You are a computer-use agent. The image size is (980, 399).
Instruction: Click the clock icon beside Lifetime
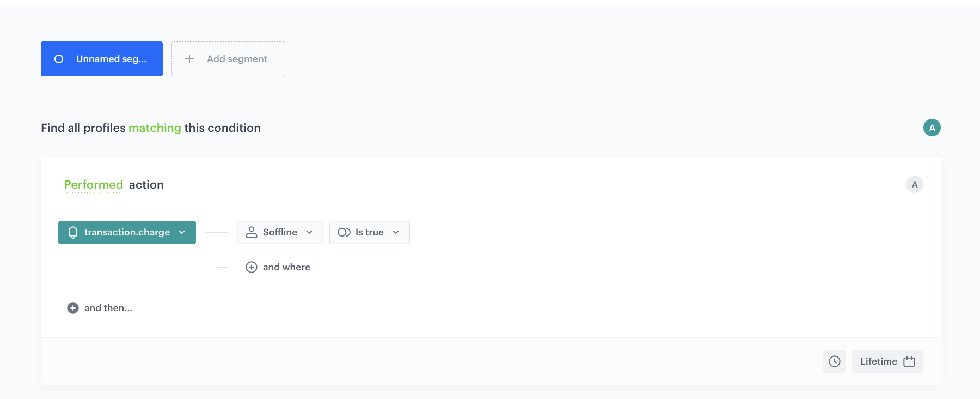tap(834, 361)
